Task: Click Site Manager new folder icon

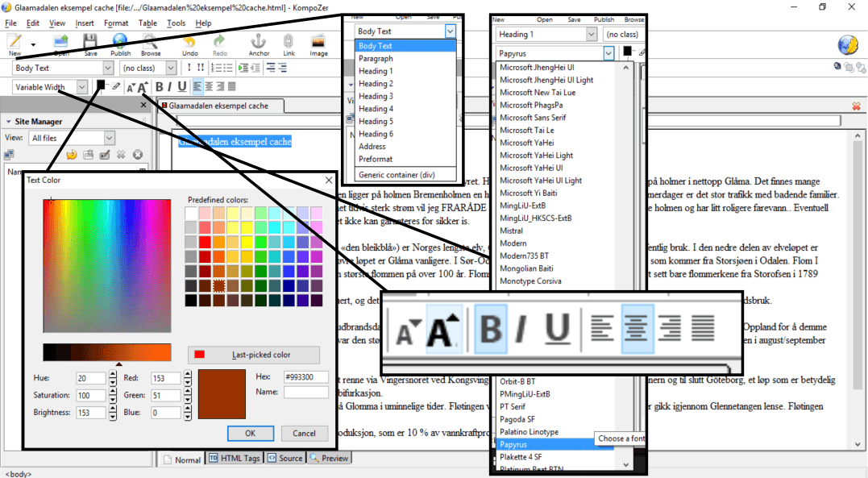Action: [88, 155]
